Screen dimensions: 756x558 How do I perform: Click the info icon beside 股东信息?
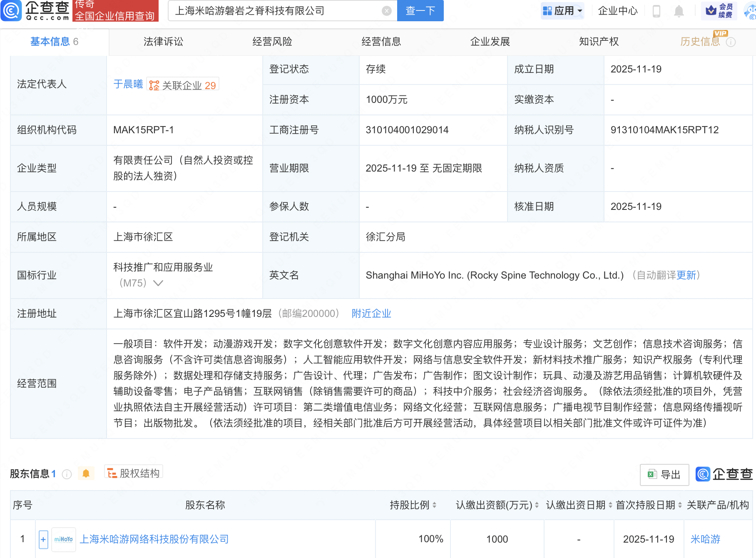[x=67, y=474]
